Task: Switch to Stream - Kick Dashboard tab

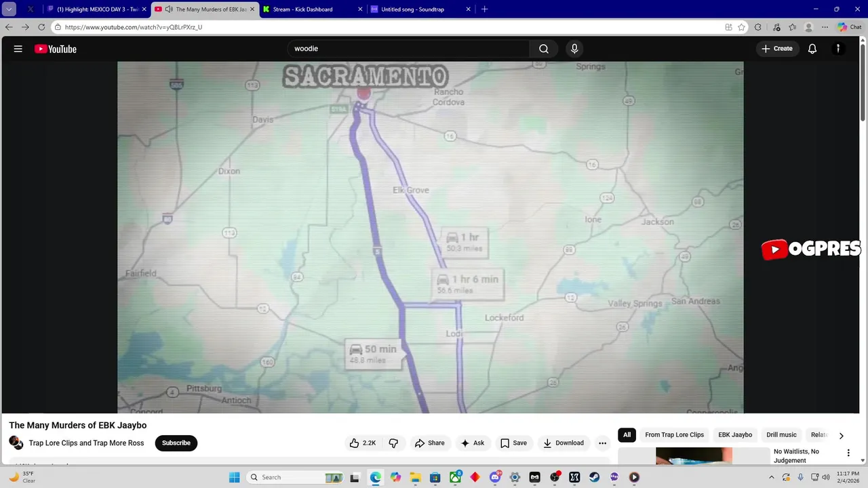Action: coord(311,9)
